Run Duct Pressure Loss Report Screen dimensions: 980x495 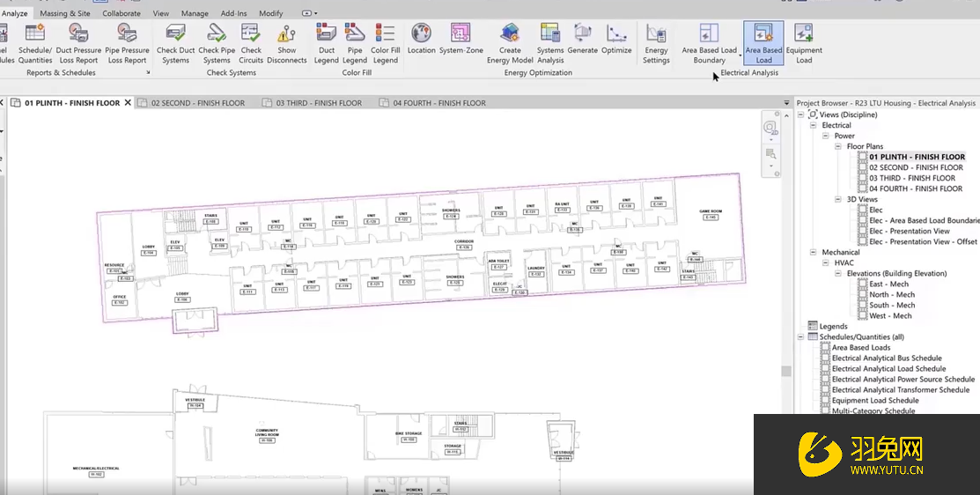click(78, 43)
